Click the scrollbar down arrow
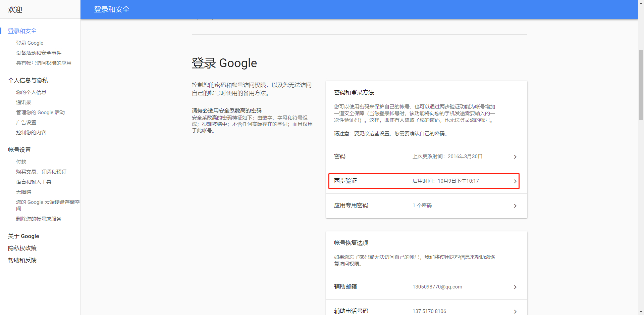Screen dimensions: 644x315 (x=641, y=312)
